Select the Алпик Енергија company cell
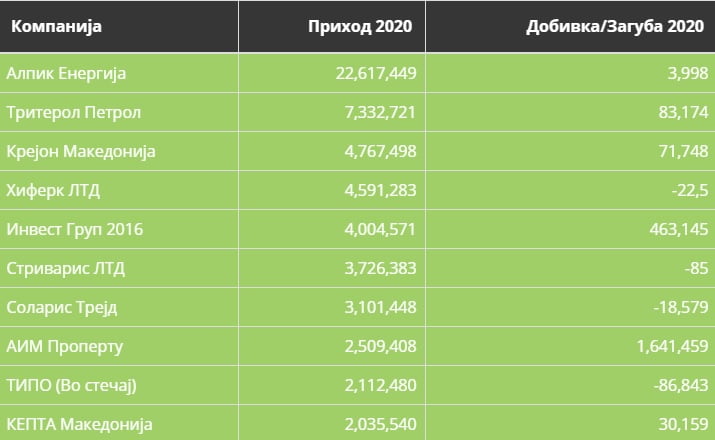The width and height of the screenshot is (715, 440). click(66, 73)
